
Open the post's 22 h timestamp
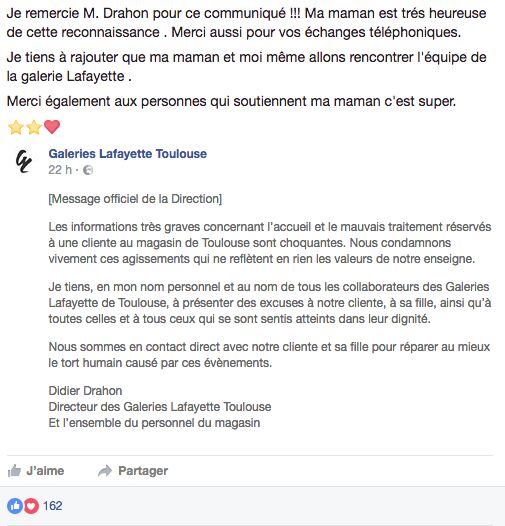click(60, 170)
